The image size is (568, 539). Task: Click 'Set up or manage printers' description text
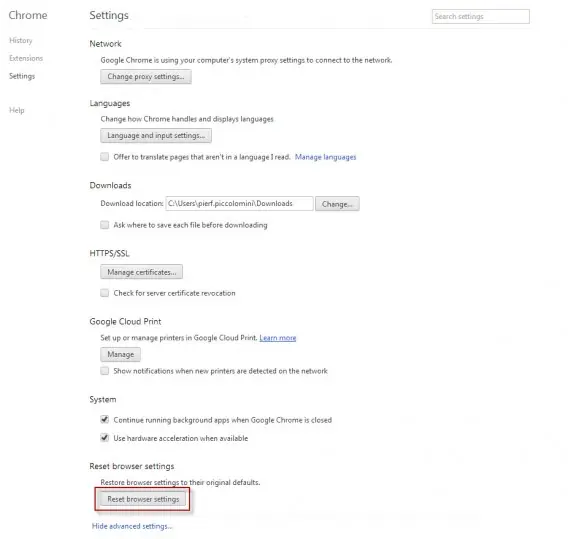179,338
